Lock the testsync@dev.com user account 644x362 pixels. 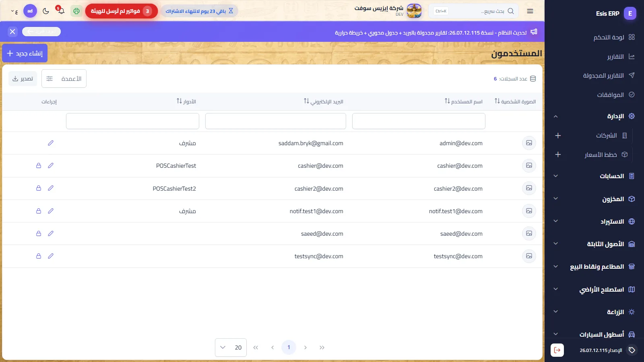39,256
